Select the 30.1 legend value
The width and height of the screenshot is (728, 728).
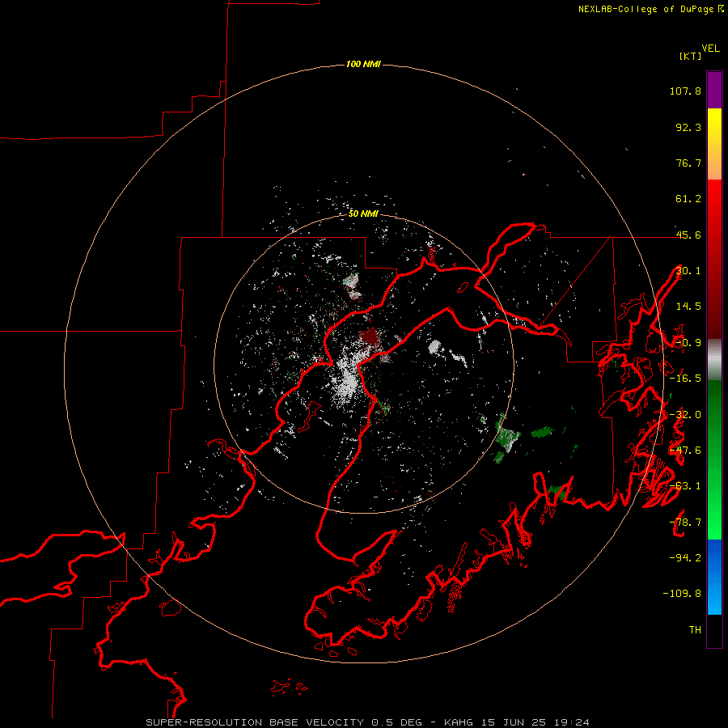point(688,271)
